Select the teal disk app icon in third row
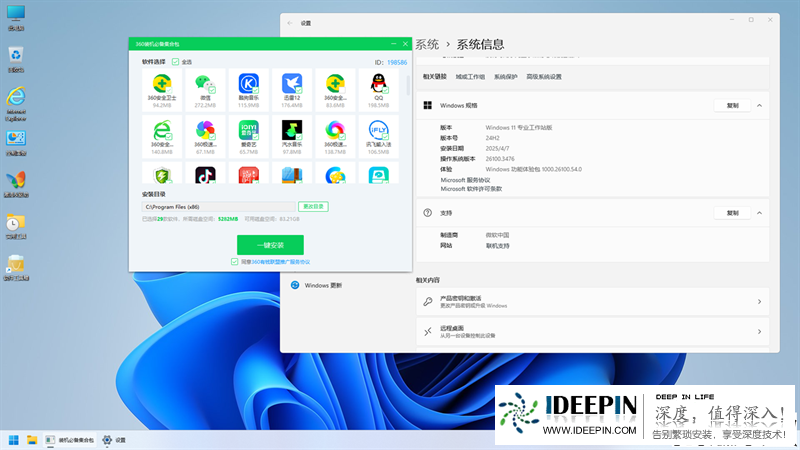The width and height of the screenshot is (800, 450). 379,175
